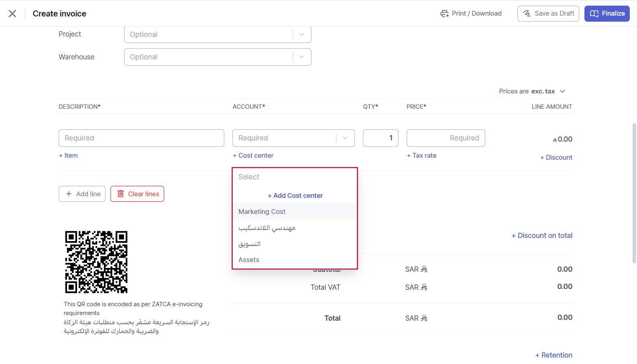This screenshot has height=364, width=637.
Task: Click the Print / Download printer icon
Action: (x=444, y=14)
